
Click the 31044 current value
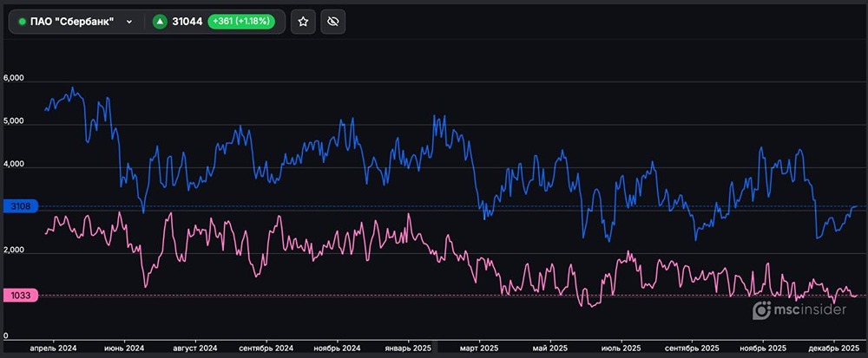(187, 22)
